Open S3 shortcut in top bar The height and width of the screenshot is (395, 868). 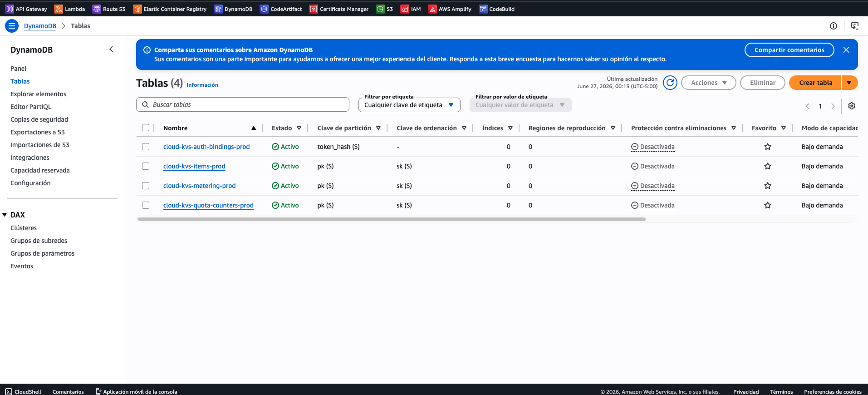(385, 9)
